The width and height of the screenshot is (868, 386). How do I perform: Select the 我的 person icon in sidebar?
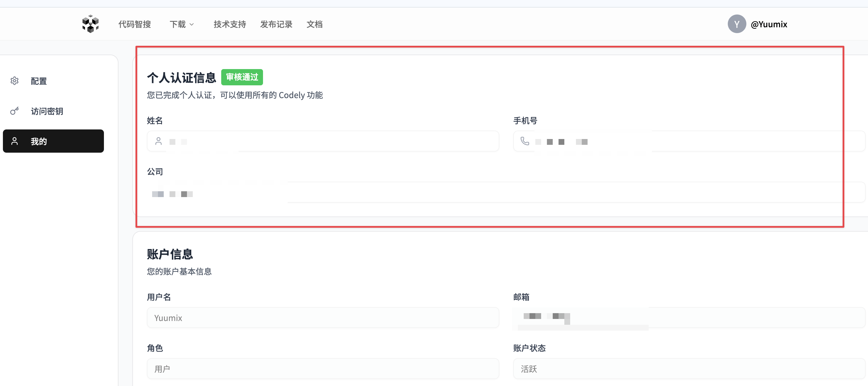pos(14,141)
